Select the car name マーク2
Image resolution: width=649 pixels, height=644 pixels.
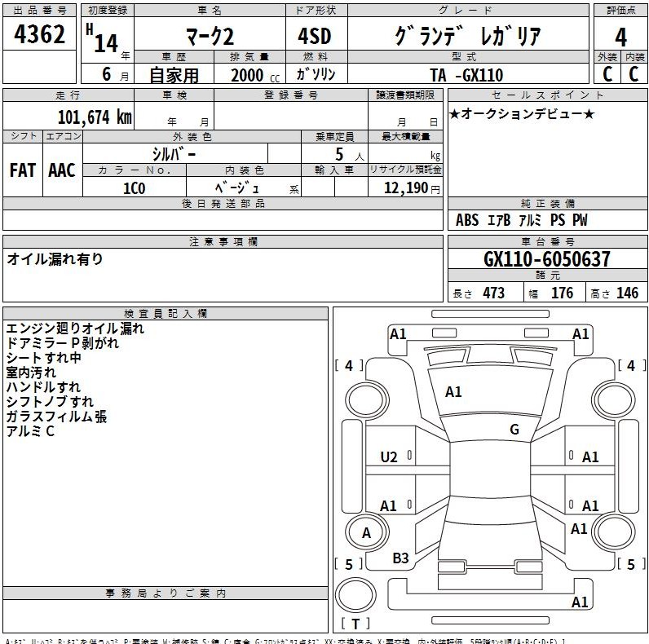pos(210,37)
